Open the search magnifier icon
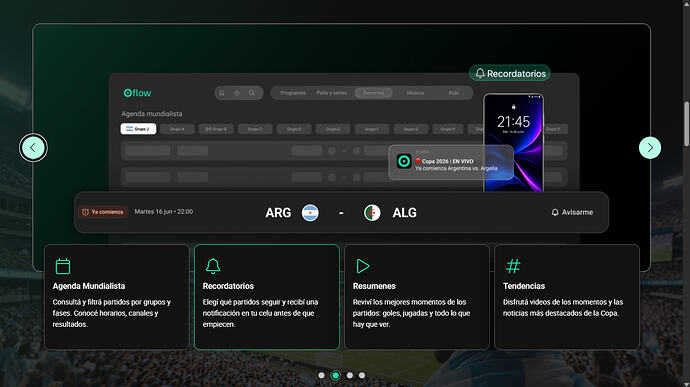Image resolution: width=690 pixels, height=387 pixels. 252,93
